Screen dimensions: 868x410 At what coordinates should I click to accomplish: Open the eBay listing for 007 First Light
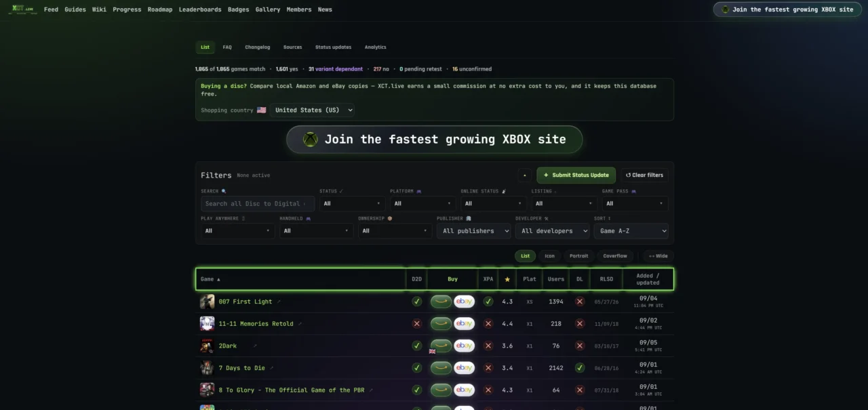tap(464, 302)
